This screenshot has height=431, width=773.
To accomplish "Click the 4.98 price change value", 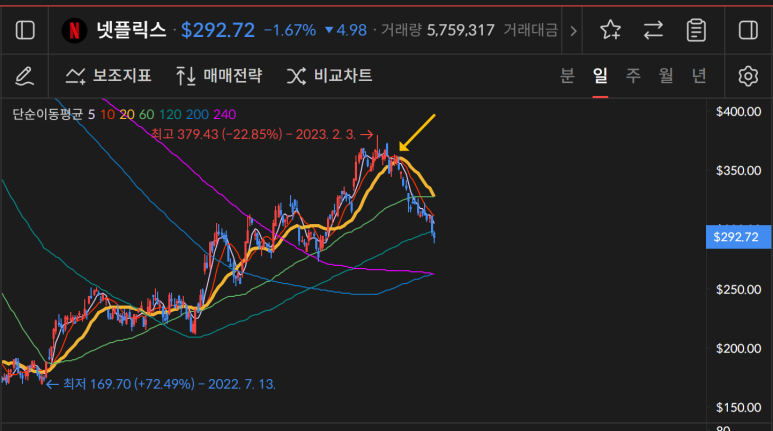I will click(346, 31).
